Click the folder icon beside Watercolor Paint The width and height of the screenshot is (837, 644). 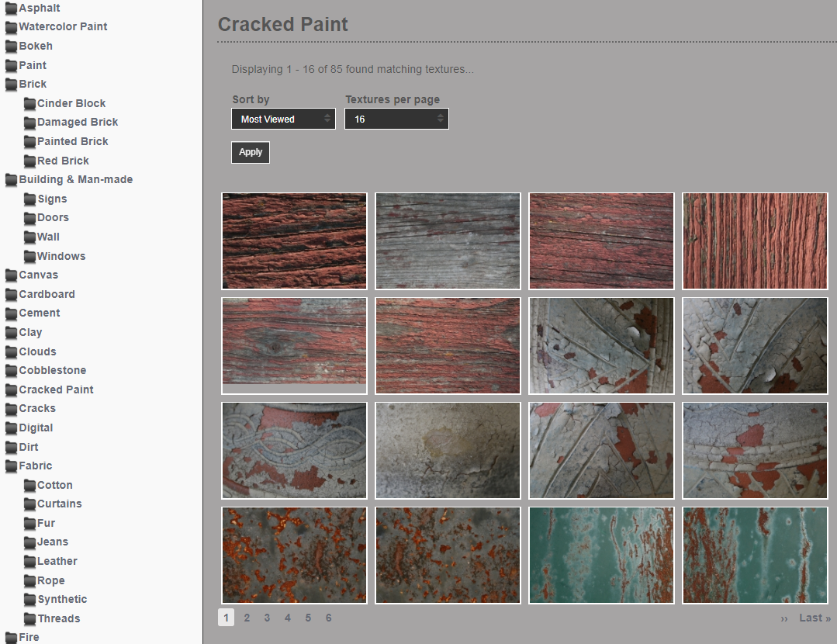(11, 27)
